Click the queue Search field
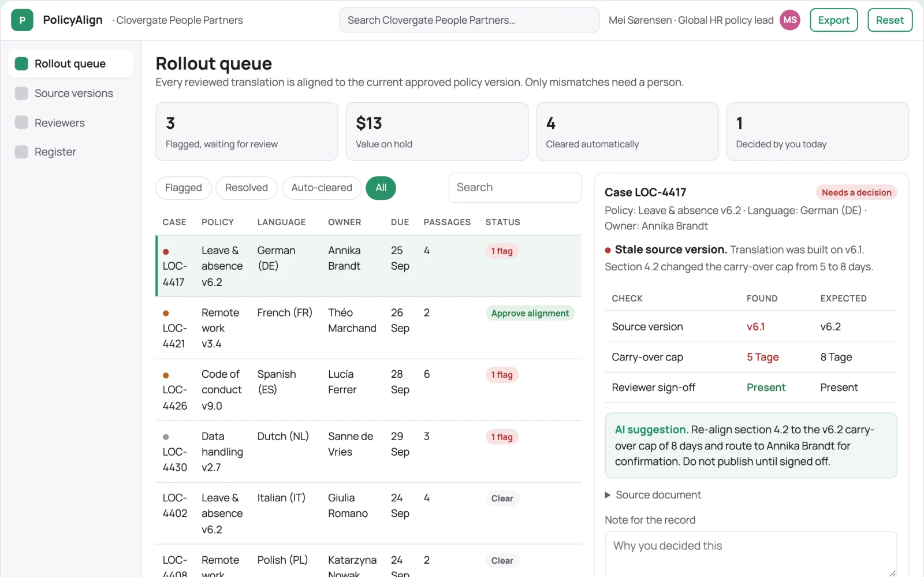Screen dimensions: 924x577 click(515, 188)
